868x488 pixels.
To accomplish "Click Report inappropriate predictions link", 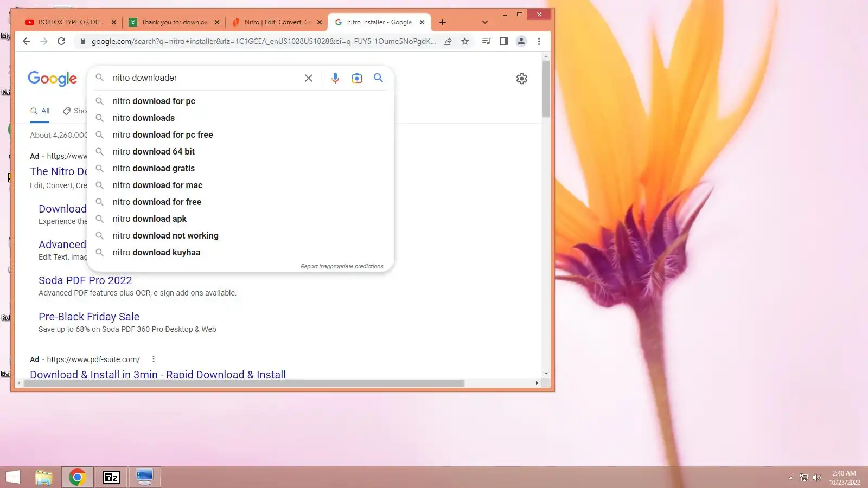I will click(342, 266).
